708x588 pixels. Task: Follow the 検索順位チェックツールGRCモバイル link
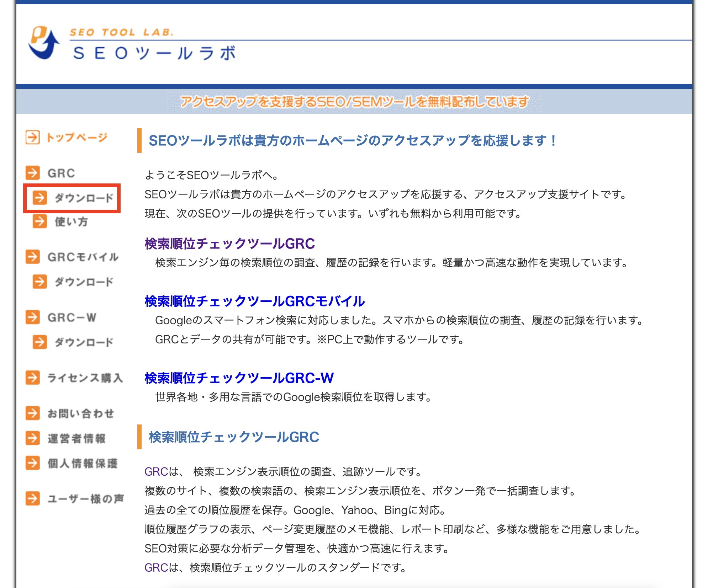point(255,301)
